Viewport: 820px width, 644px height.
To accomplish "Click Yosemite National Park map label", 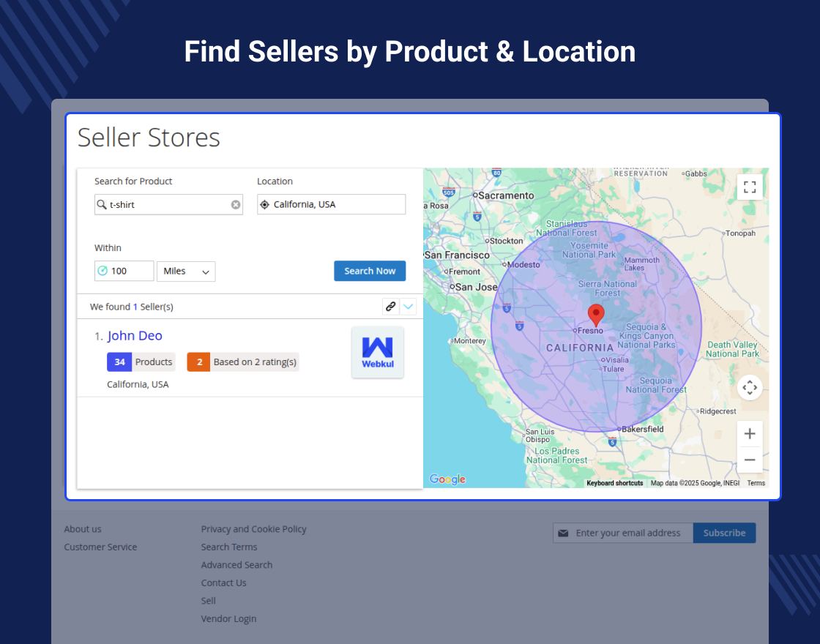I will pyautogui.click(x=589, y=250).
